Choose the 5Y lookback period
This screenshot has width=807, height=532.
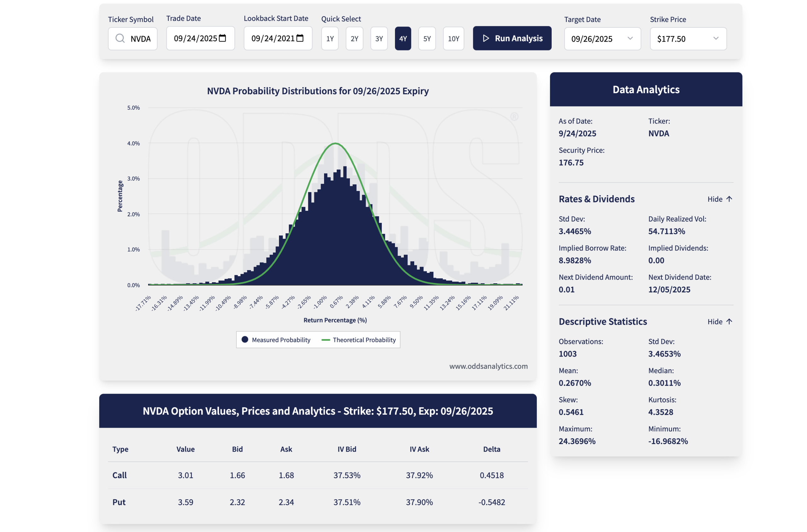pos(427,39)
